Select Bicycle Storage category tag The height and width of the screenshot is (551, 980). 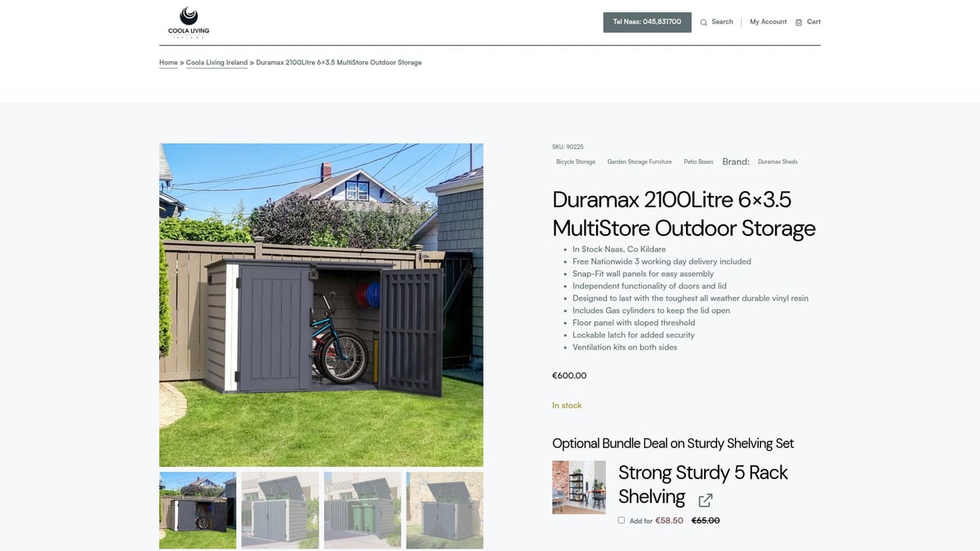pyautogui.click(x=576, y=162)
